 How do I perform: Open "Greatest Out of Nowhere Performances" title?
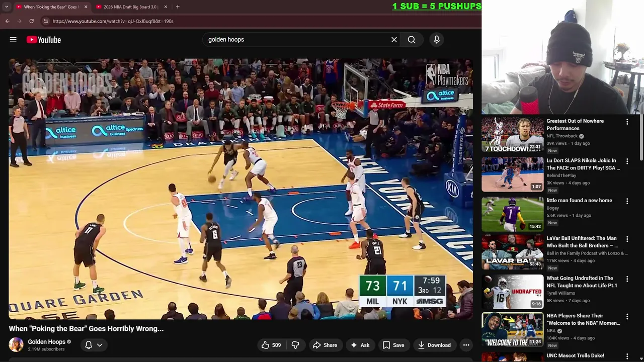575,125
